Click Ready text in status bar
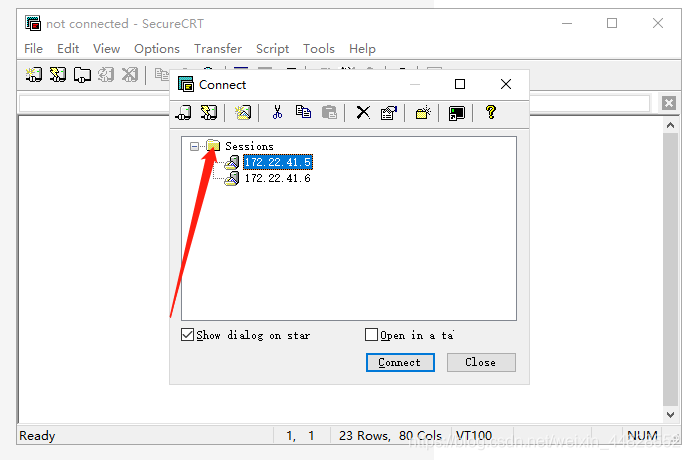Screen dimensions: 690x460 pyautogui.click(x=37, y=435)
